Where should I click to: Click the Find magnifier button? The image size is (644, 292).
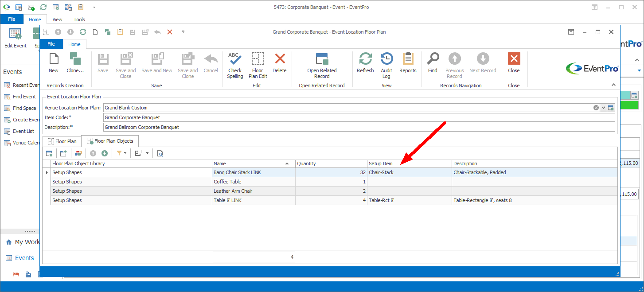(433, 63)
